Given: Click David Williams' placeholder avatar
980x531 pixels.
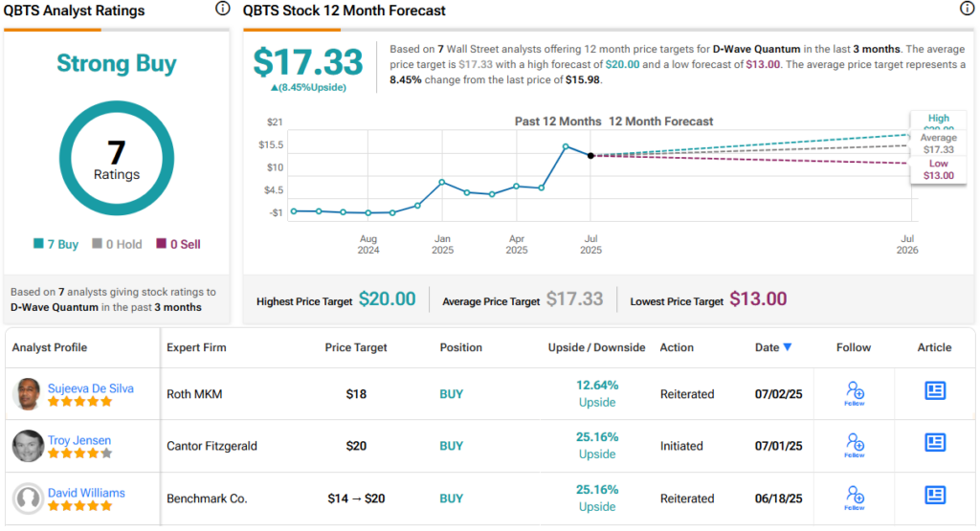Looking at the screenshot, I should [x=28, y=498].
